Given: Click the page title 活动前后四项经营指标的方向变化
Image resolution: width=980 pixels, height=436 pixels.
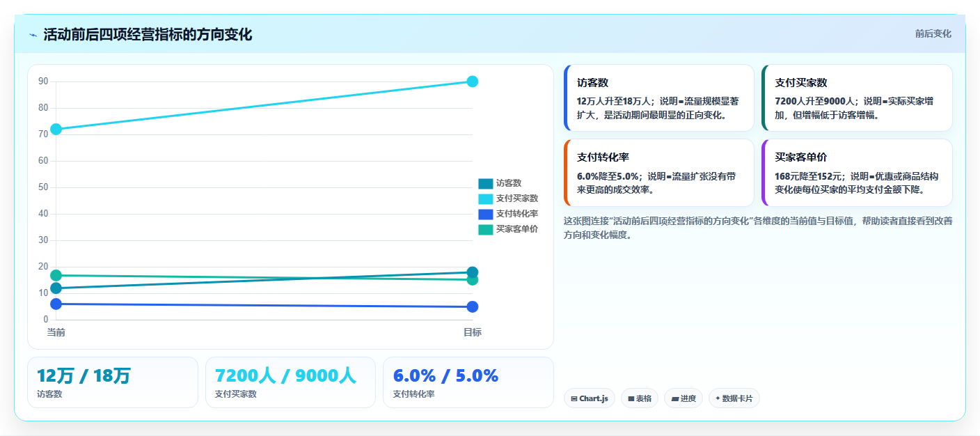Looking at the screenshot, I should pyautogui.click(x=148, y=35).
